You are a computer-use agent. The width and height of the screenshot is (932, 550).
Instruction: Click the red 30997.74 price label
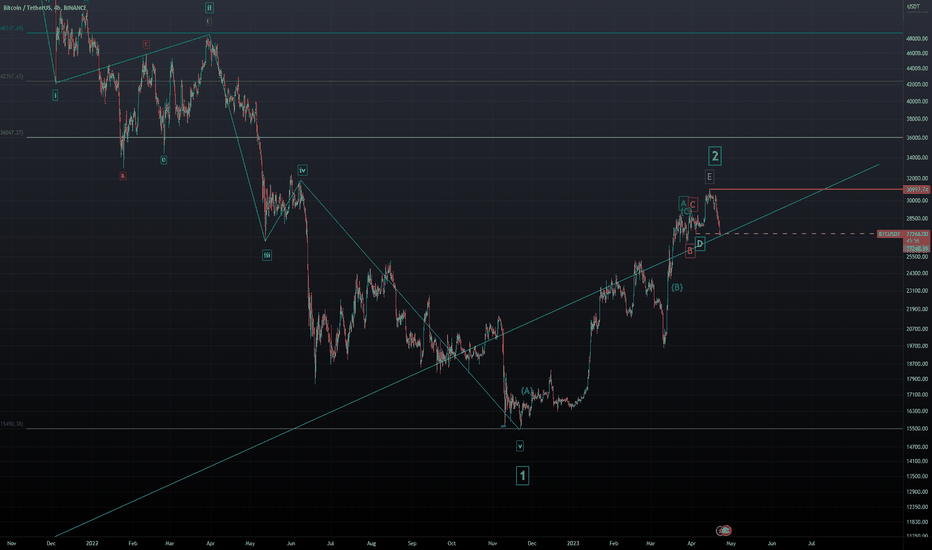(917, 190)
